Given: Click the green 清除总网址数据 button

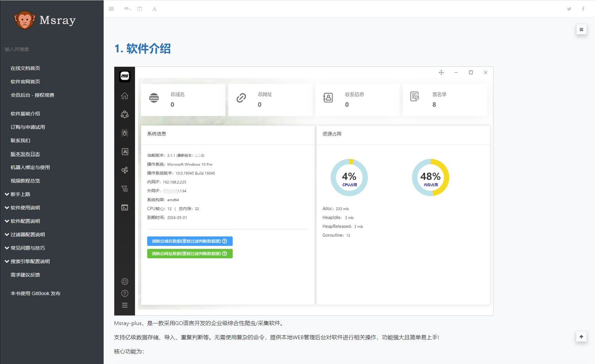Looking at the screenshot, I should pyautogui.click(x=190, y=253).
